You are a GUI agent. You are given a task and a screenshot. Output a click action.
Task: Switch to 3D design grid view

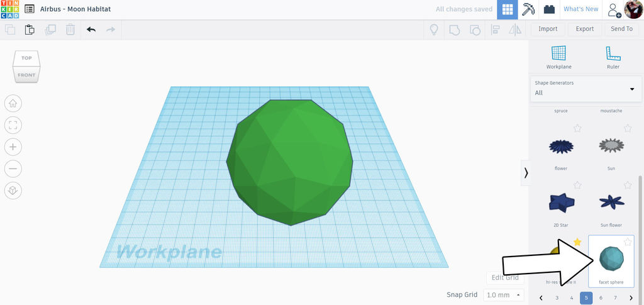click(x=508, y=9)
